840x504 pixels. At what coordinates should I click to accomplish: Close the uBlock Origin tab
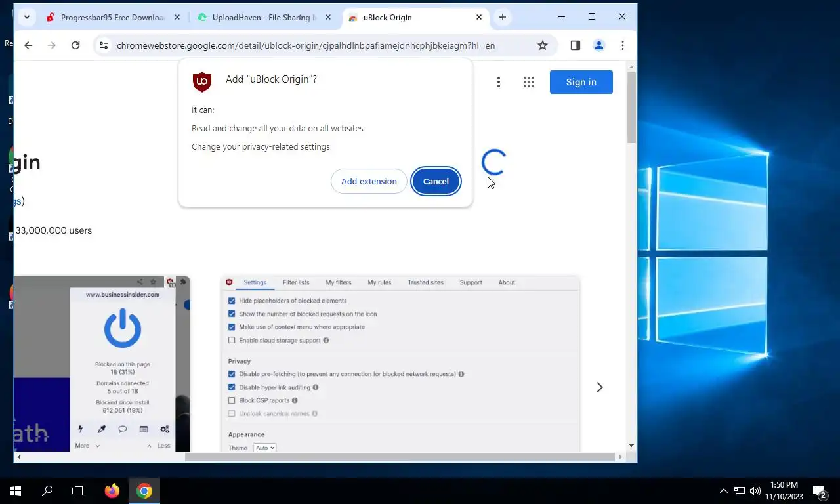coord(479,18)
